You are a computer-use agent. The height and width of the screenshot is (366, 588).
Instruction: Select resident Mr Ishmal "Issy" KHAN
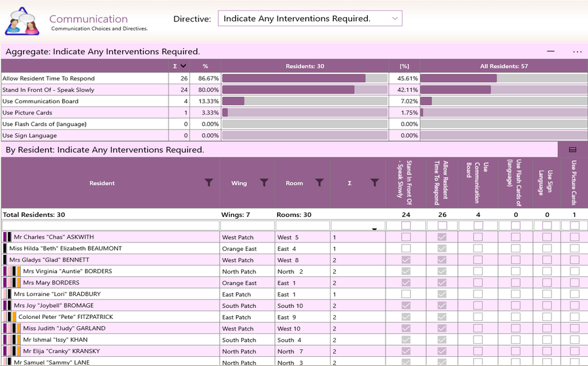pos(55,340)
